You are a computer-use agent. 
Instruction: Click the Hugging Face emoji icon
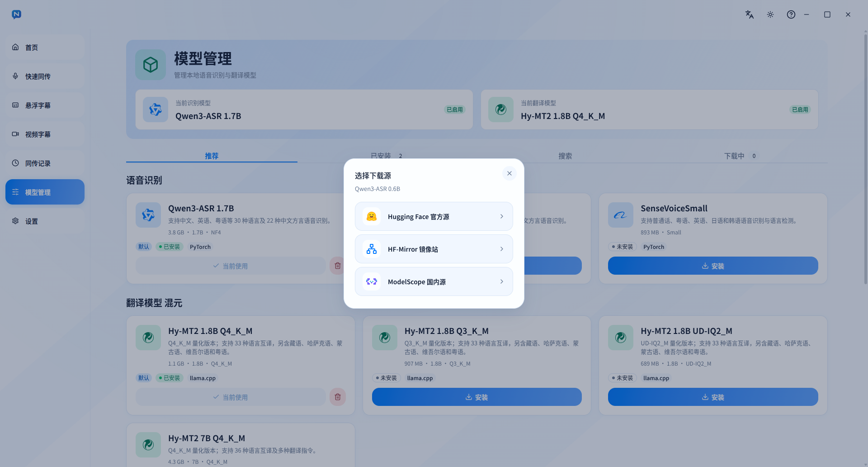372,216
